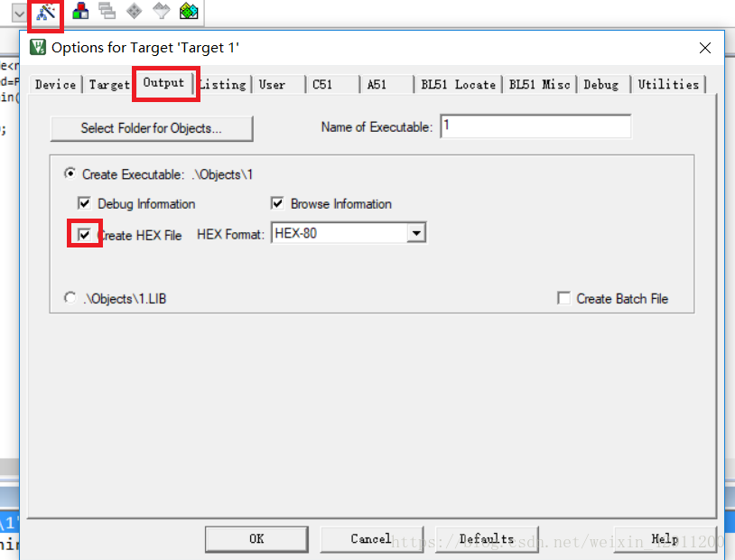Switch to the Target tab
The width and height of the screenshot is (735, 560).
point(109,85)
